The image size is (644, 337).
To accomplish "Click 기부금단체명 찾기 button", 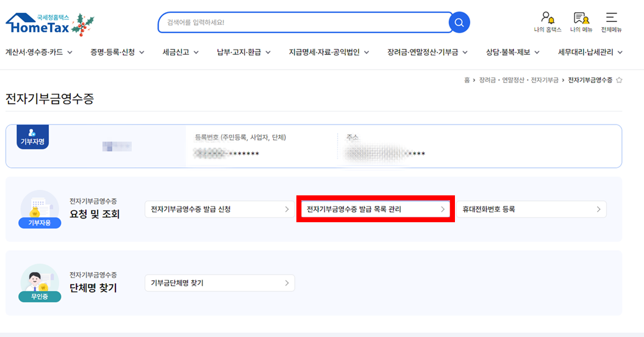I will coord(220,283).
